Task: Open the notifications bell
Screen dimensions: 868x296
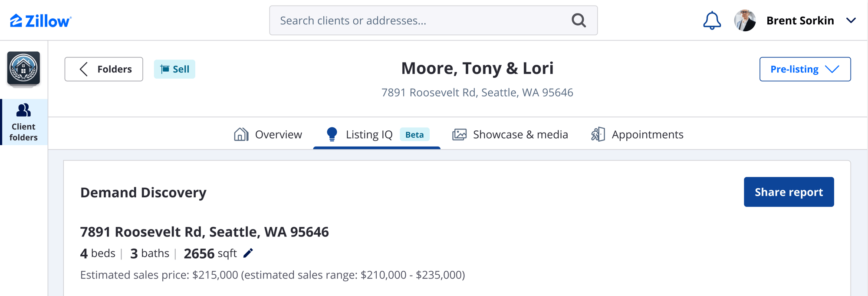Action: pos(712,20)
